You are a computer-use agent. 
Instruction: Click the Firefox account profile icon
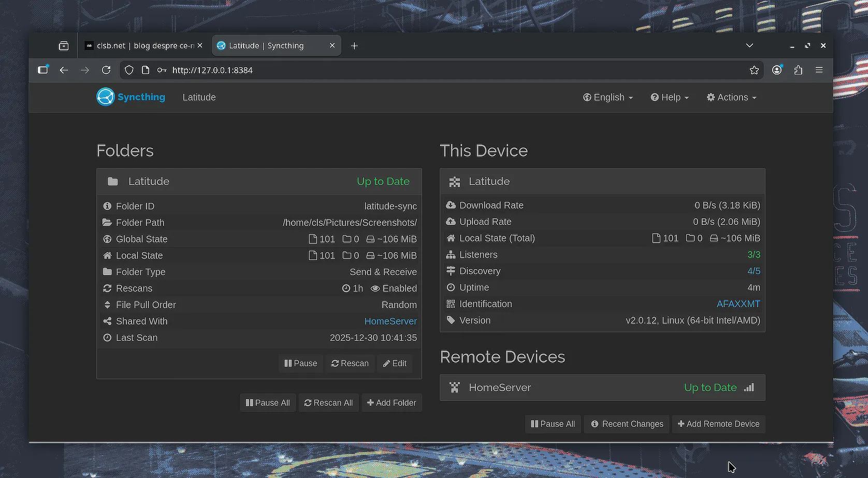[777, 70]
